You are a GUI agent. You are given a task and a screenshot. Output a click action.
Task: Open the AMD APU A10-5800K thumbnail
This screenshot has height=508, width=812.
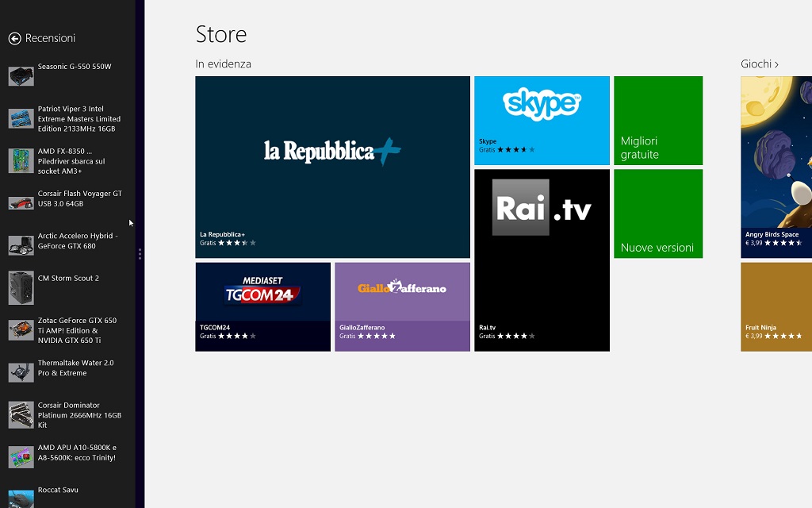21,457
